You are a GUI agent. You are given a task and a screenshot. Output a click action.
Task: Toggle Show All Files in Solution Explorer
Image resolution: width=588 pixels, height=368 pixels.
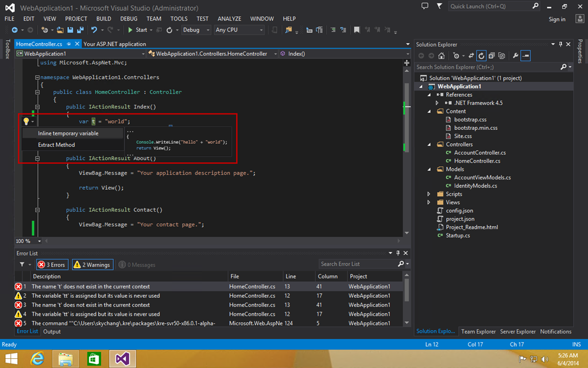pyautogui.click(x=502, y=56)
